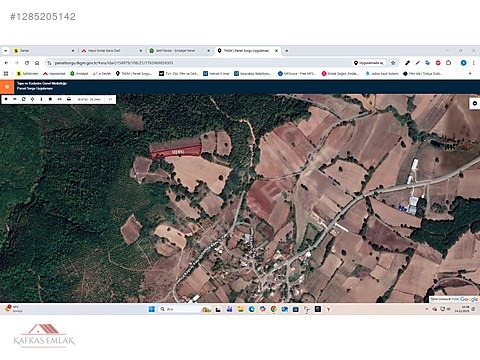Bookmark this page with the star icon

tap(393, 63)
